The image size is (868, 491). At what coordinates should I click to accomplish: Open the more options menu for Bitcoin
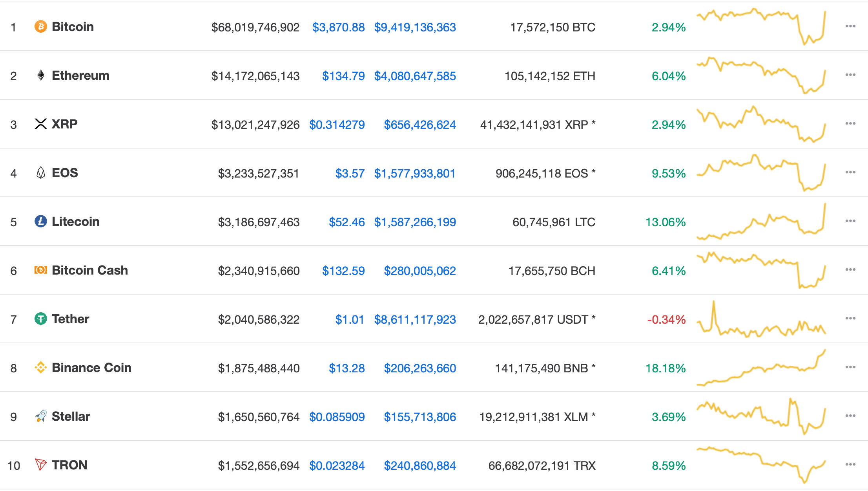tap(850, 27)
